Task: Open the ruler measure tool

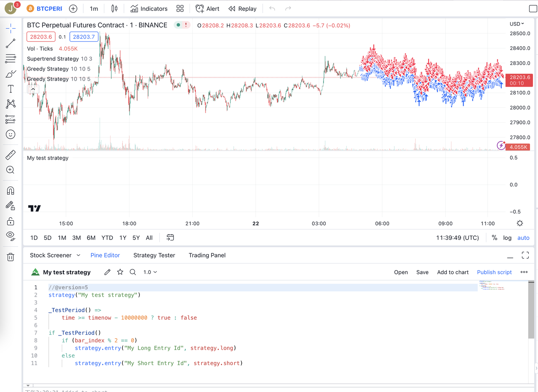Action: tap(11, 155)
